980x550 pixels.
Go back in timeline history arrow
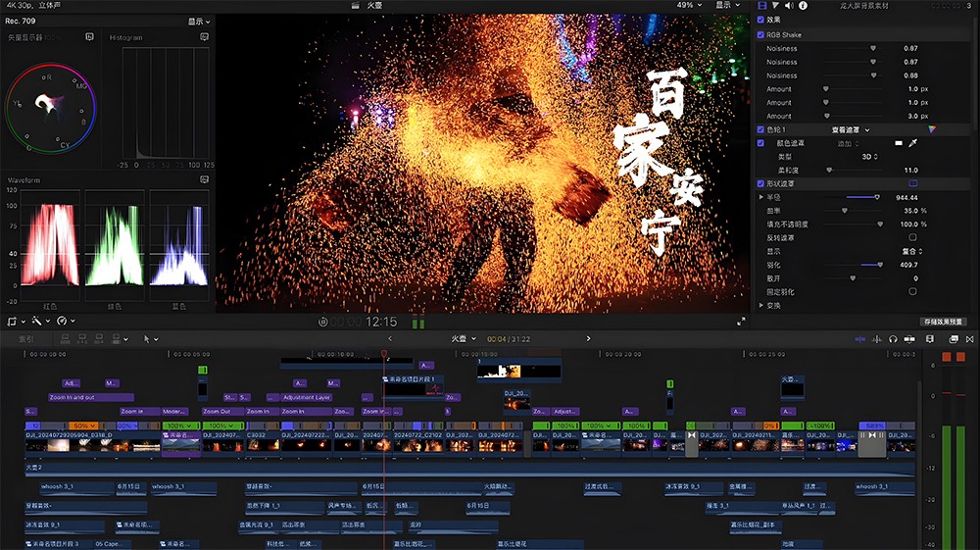pyautogui.click(x=389, y=339)
